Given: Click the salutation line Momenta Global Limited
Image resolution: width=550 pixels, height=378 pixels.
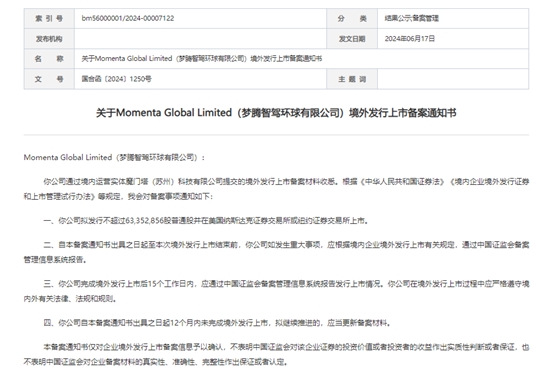Looking at the screenshot, I should coord(114,157).
